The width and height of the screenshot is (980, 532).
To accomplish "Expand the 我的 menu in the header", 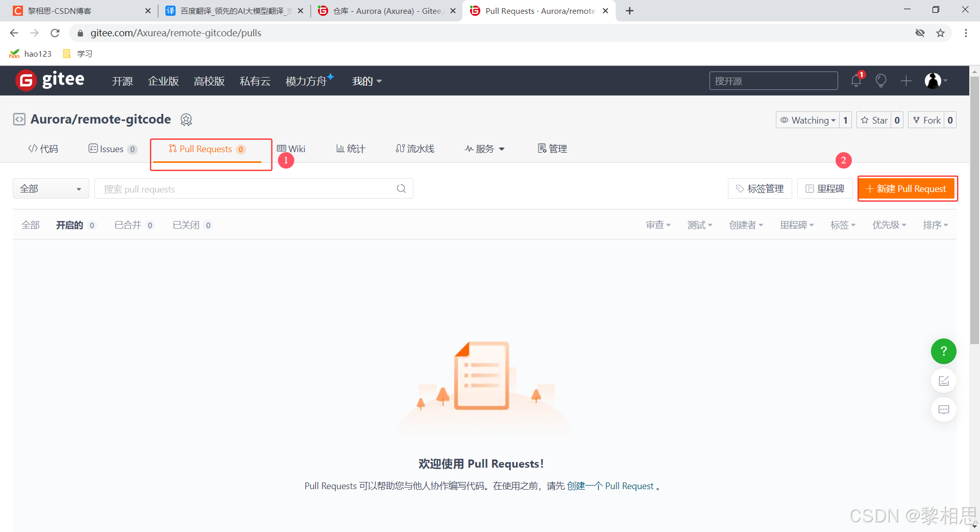I will [x=367, y=81].
